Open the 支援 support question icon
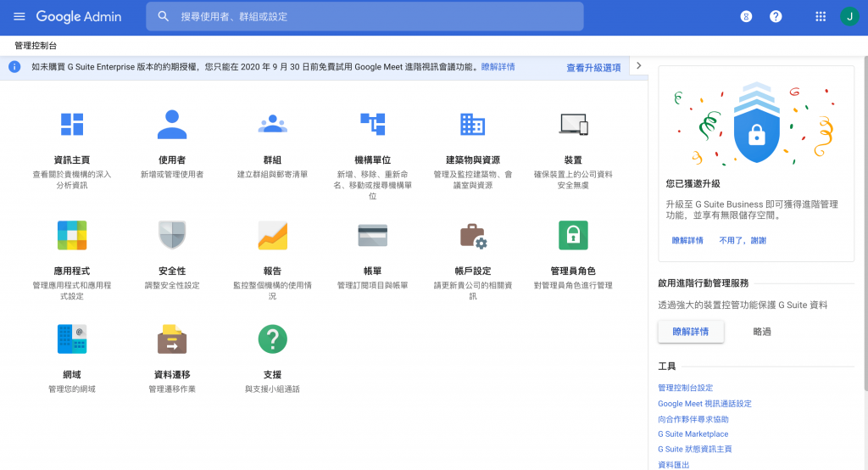Image resolution: width=868 pixels, height=470 pixels. pyautogui.click(x=272, y=339)
